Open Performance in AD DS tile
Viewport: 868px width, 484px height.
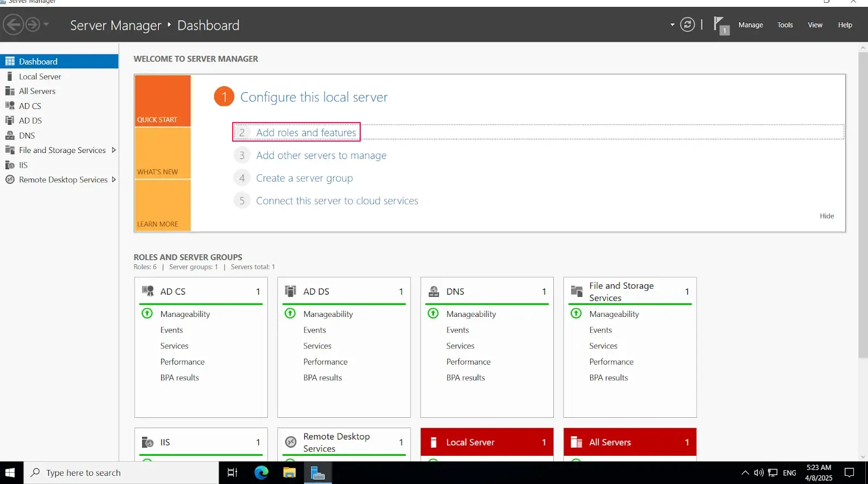[325, 362]
